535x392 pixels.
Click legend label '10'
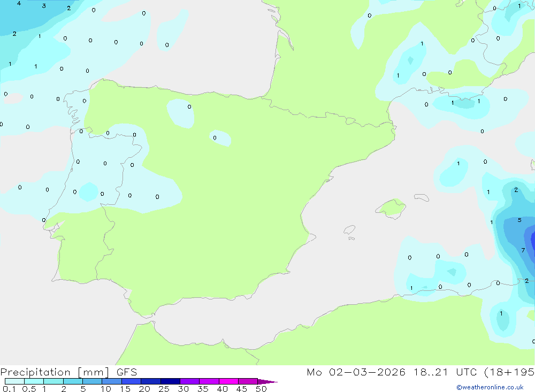click(x=106, y=389)
